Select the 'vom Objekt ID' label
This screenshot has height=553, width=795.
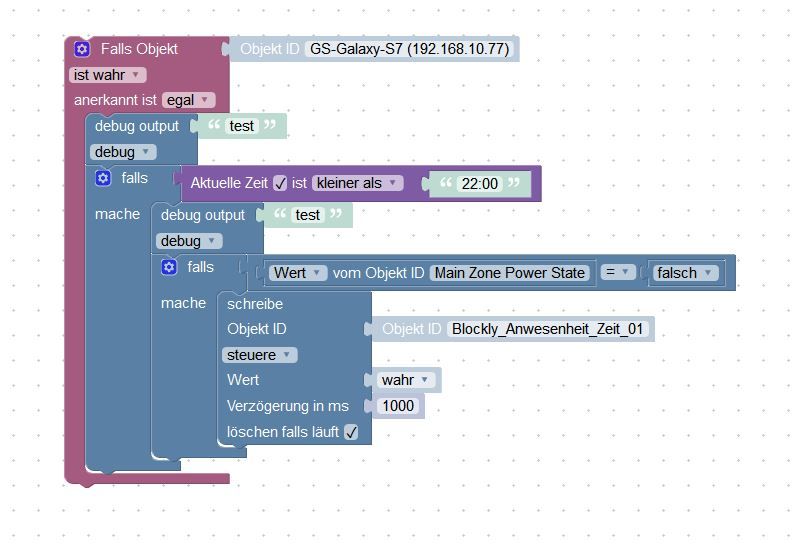click(378, 273)
